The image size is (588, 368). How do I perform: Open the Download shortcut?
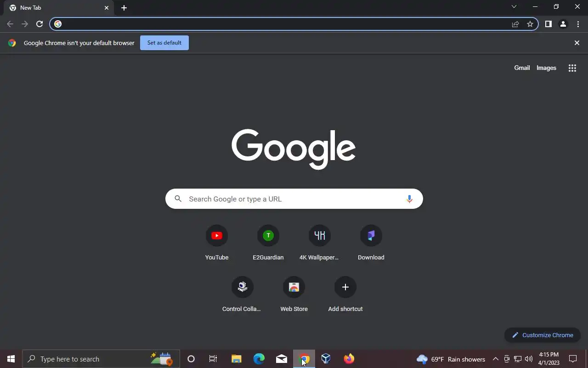371,243
